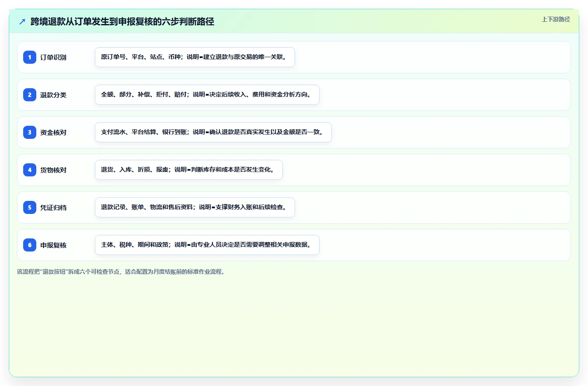588x386 pixels.
Task: Click the arrow icon beside the title
Action: click(x=22, y=22)
